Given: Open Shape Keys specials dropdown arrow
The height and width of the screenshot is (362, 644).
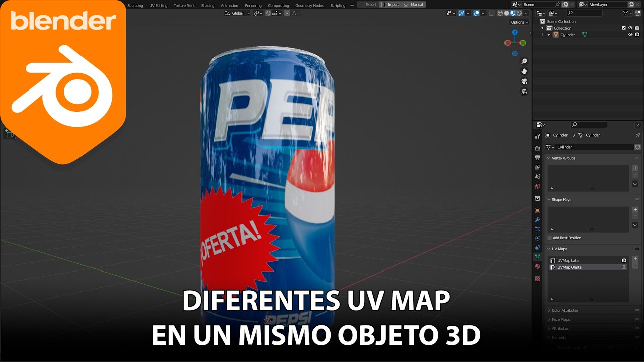Looking at the screenshot, I should (635, 225).
